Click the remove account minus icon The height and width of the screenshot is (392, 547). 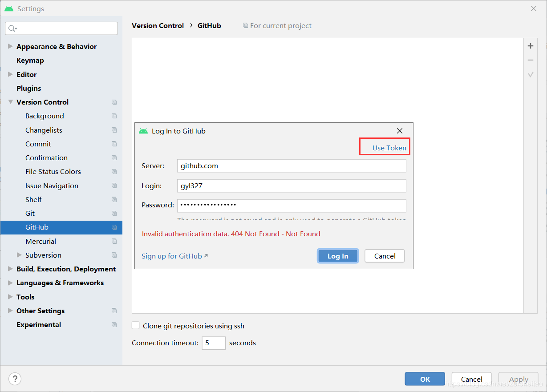coord(531,60)
